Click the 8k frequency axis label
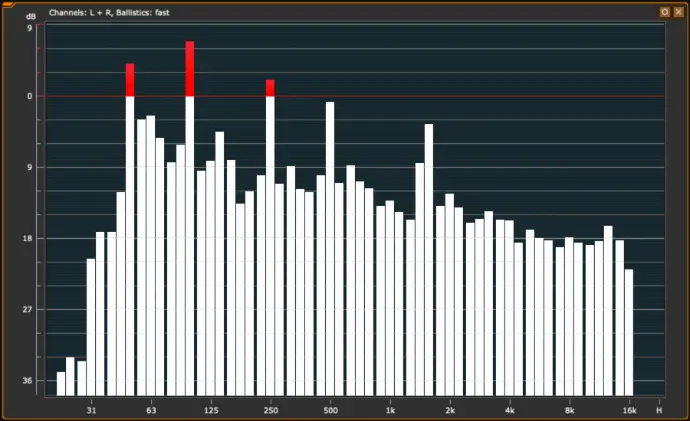 [x=570, y=410]
